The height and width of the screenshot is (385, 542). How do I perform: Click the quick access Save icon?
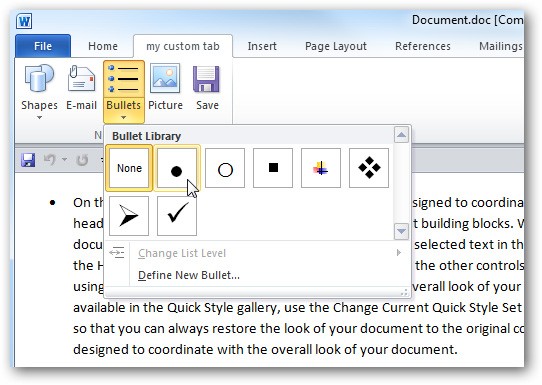tap(28, 160)
